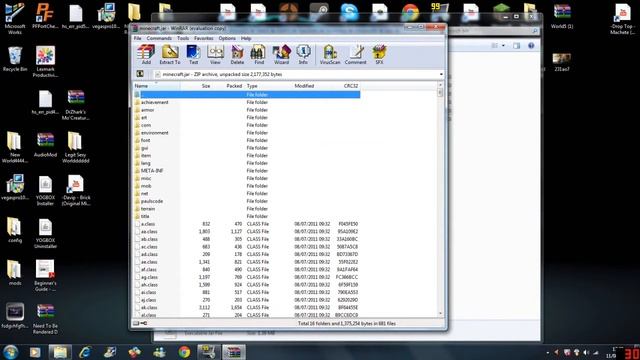Screen dimensions: 640x360
Task: Select the YOGBOX Installer desktop icon
Action: 45,191
